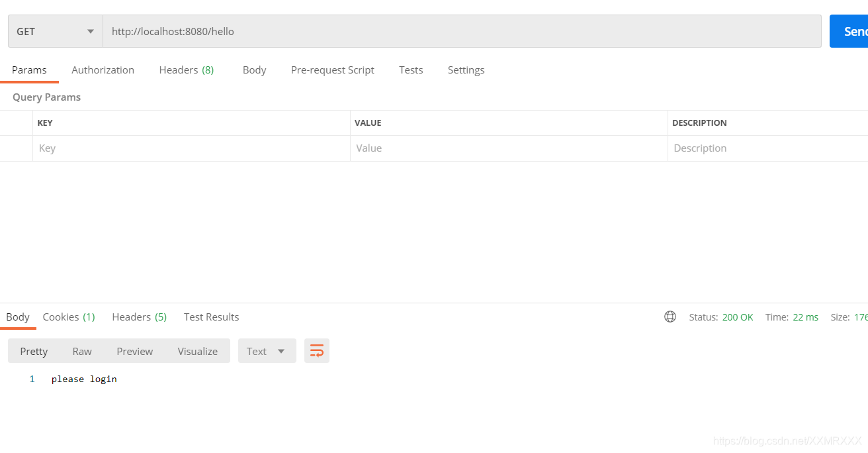
Task: Select the response Body tab
Action: 18,317
